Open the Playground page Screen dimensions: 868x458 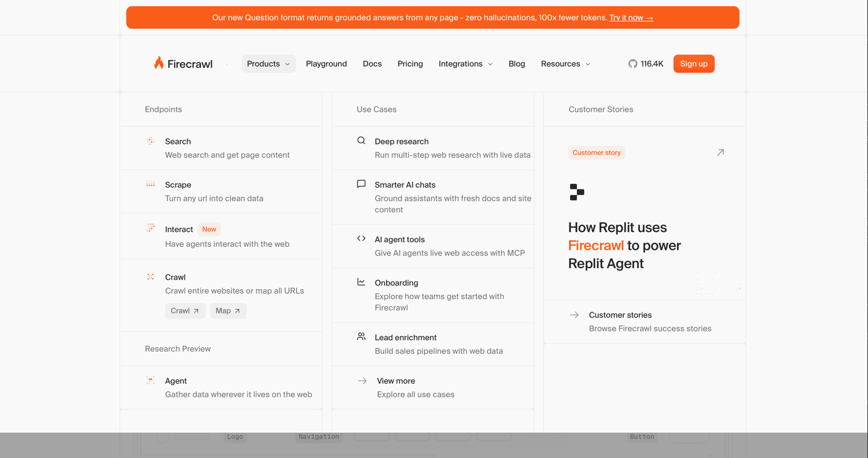326,64
